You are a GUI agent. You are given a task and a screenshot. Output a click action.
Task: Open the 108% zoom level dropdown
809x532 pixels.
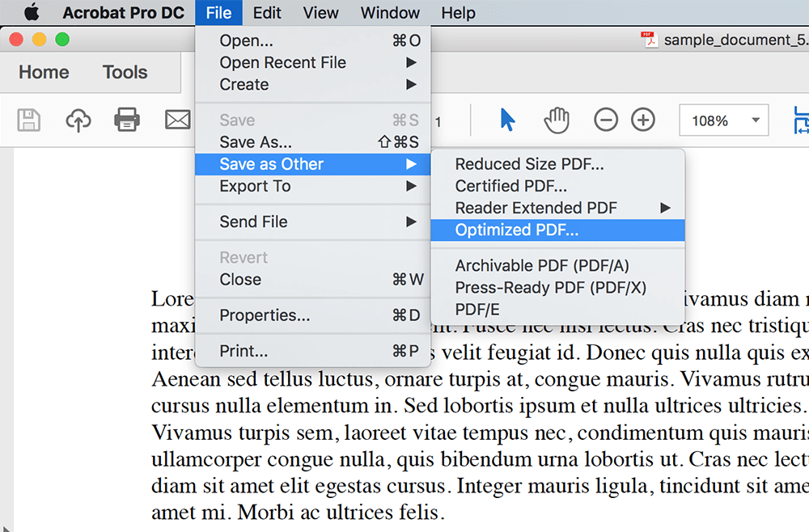(724, 120)
